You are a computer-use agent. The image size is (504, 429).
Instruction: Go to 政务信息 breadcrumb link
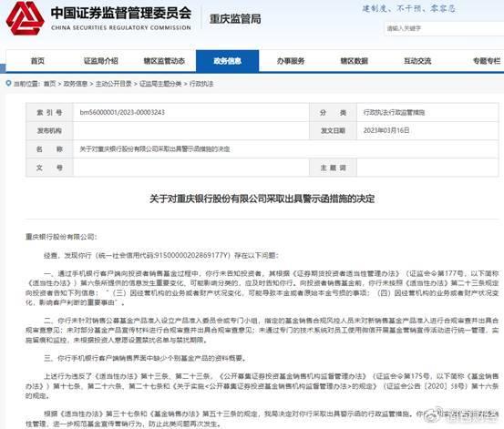(x=76, y=84)
